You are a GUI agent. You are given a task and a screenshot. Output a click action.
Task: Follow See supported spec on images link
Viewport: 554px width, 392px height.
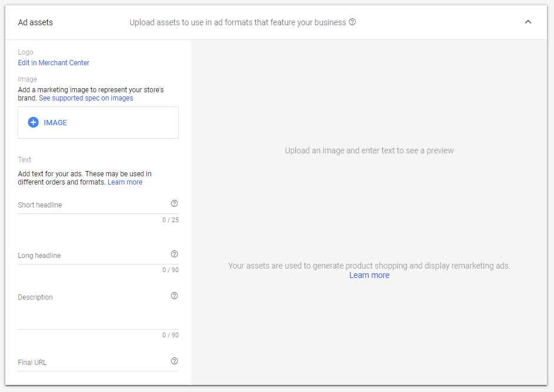tap(86, 98)
